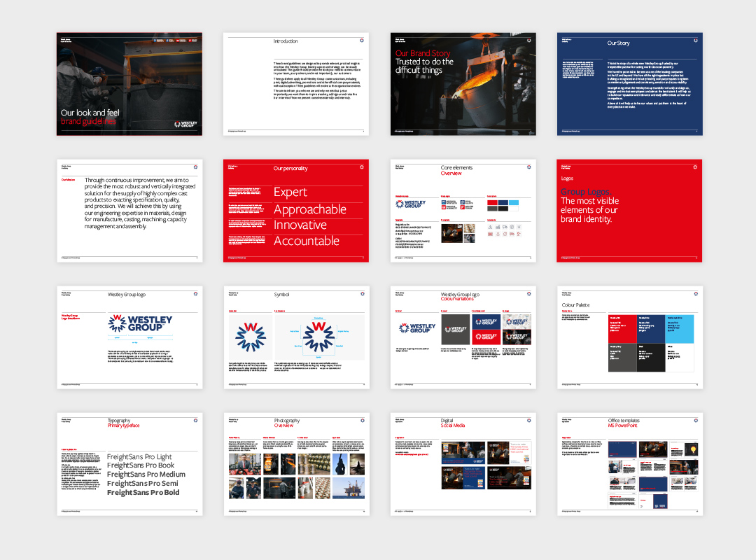Click the Westley Group symbol icon on the Introduction slide
The height and width of the screenshot is (560, 756).
361,41
